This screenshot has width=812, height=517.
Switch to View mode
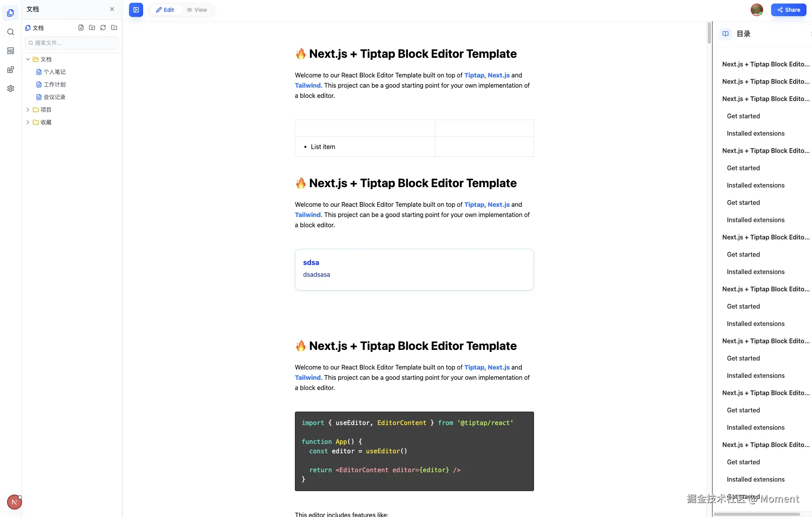(x=197, y=10)
